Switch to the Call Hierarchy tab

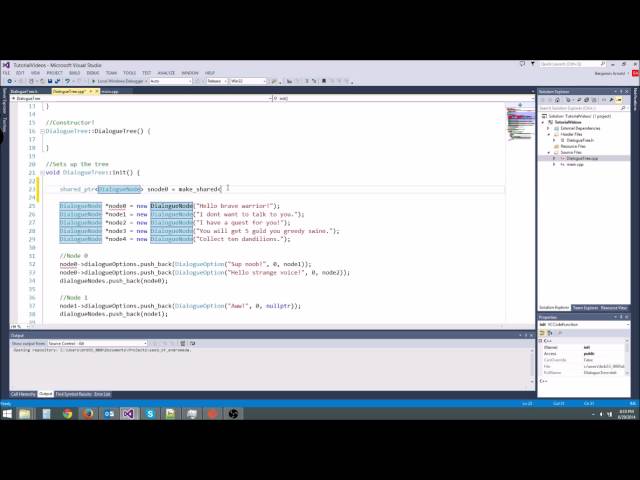click(23, 394)
